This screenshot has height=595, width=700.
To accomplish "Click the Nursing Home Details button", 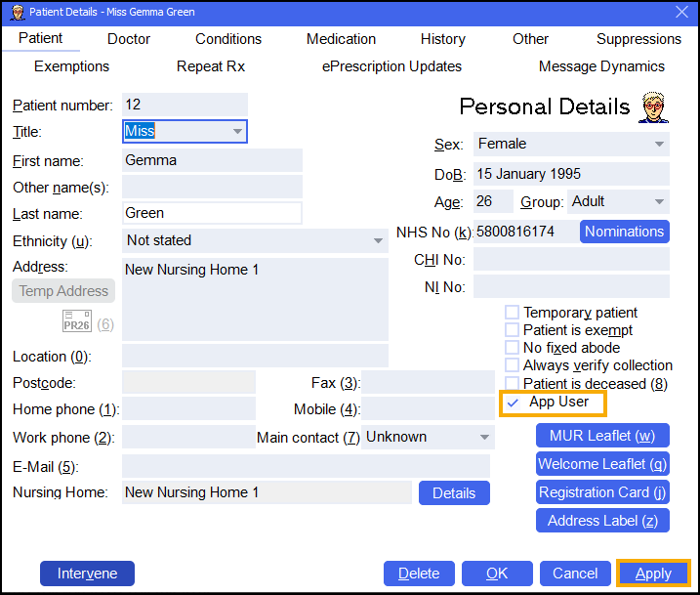I will pos(454,493).
